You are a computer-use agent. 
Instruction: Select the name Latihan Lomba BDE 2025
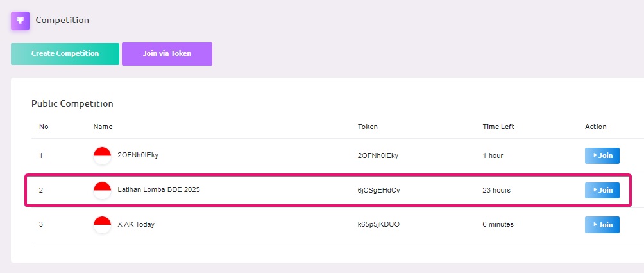pyautogui.click(x=158, y=190)
